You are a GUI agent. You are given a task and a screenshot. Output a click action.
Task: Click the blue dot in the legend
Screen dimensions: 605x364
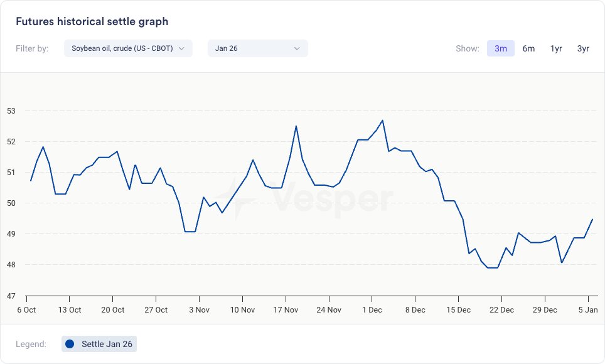(x=70, y=344)
